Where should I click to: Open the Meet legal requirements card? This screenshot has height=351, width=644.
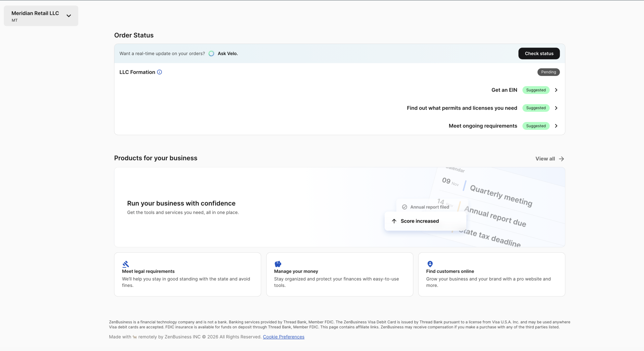pyautogui.click(x=187, y=275)
